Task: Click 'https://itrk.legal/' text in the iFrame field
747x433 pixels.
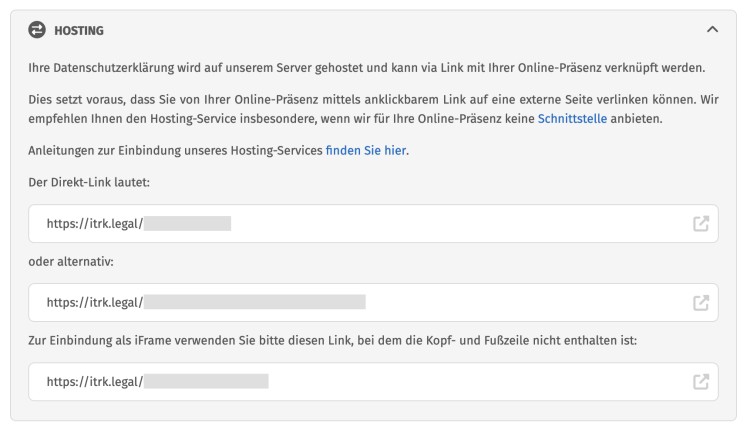Action: (x=94, y=381)
